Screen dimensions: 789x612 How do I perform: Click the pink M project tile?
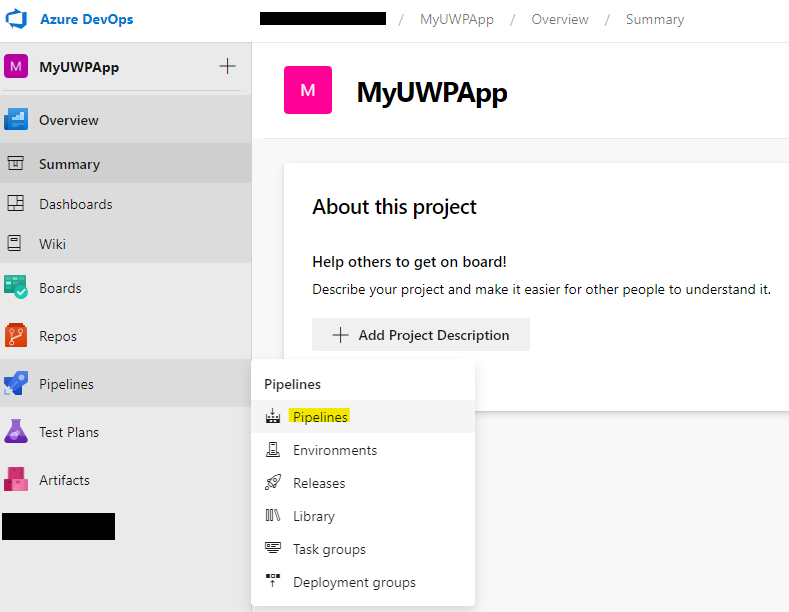pos(308,90)
